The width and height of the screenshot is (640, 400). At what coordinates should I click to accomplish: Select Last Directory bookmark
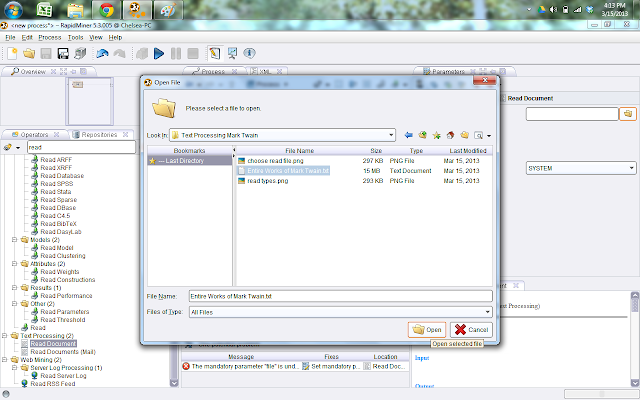pos(190,161)
